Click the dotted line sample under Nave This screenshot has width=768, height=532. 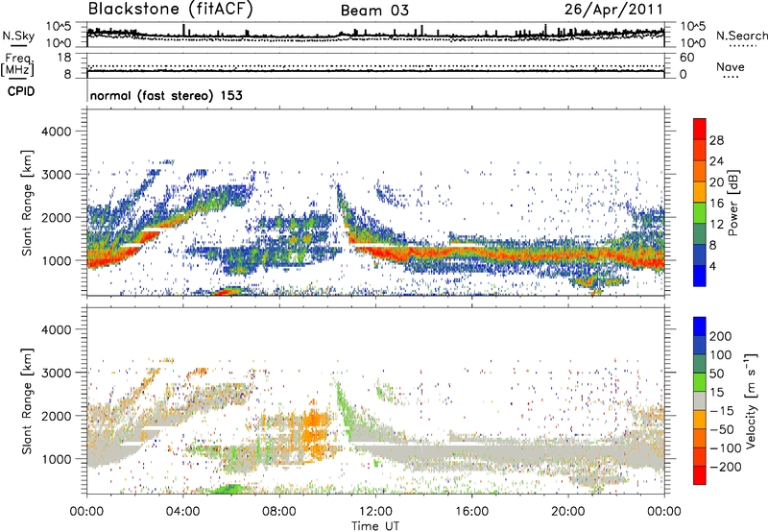click(731, 77)
